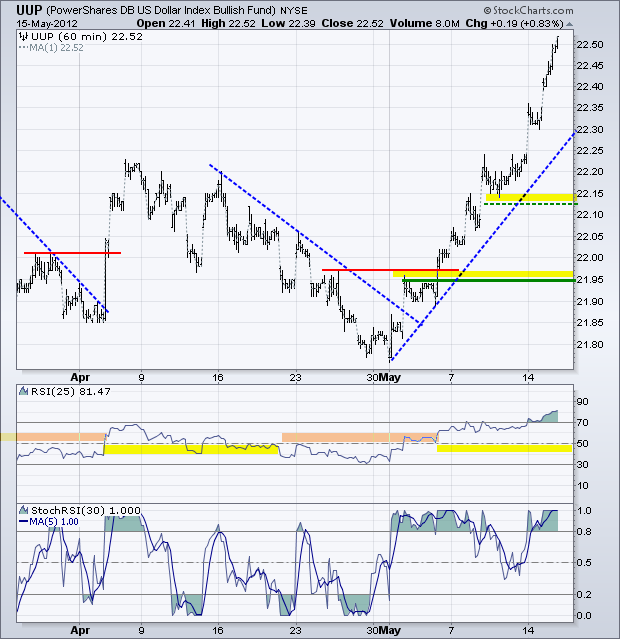Click the 90 level on the RSI axis
The width and height of the screenshot is (620, 639).
tap(582, 402)
